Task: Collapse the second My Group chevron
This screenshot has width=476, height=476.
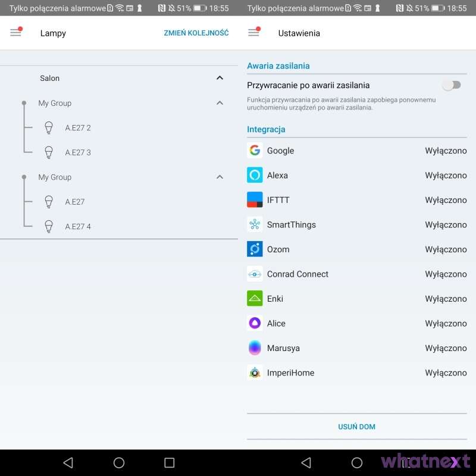Action: point(220,177)
